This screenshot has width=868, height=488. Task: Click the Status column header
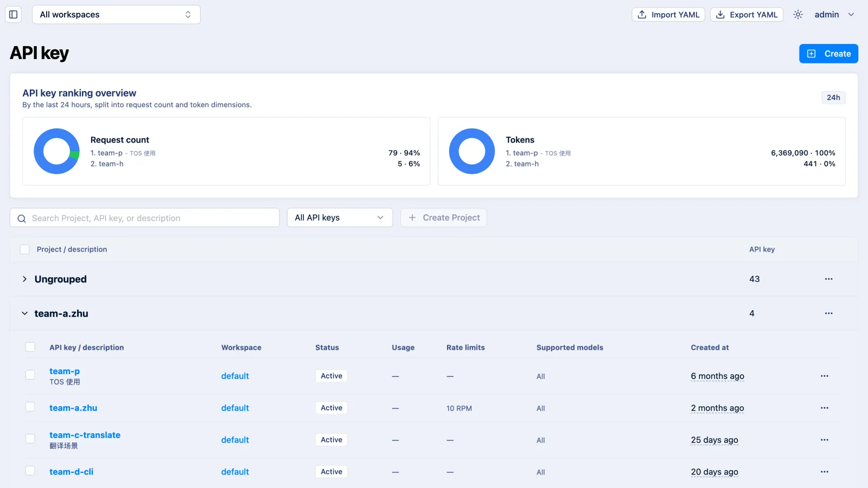pos(327,348)
